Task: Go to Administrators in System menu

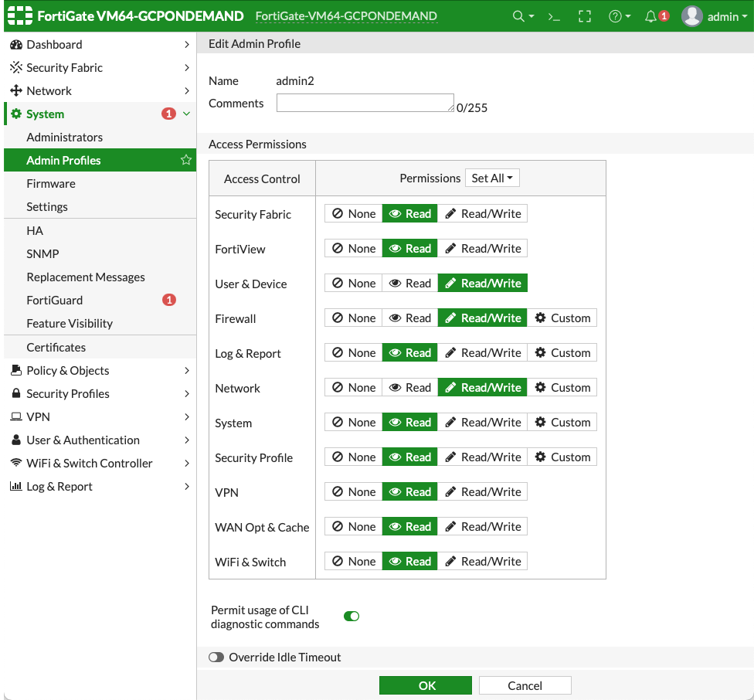Action: click(64, 137)
